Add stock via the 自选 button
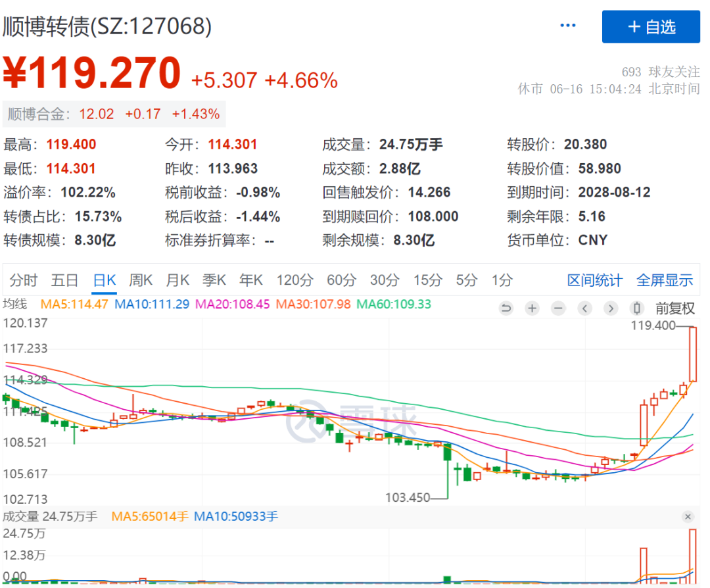This screenshot has height=588, width=710. pyautogui.click(x=651, y=27)
